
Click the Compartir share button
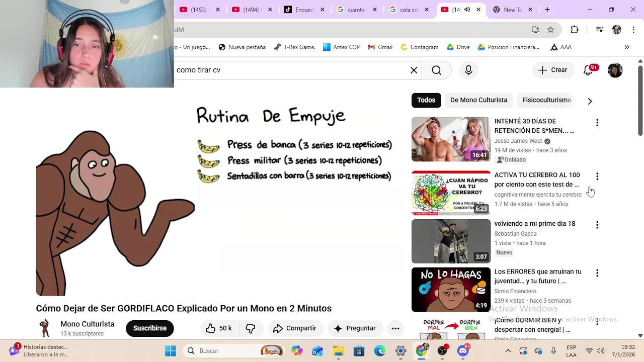(295, 328)
